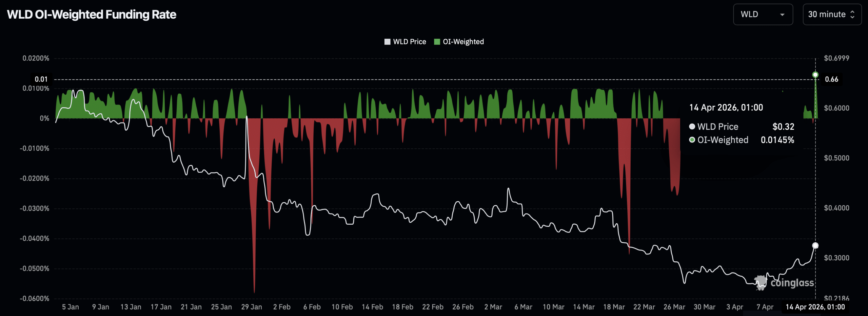
Task: Click the 25 Jan date on the x-axis
Action: [x=221, y=307]
